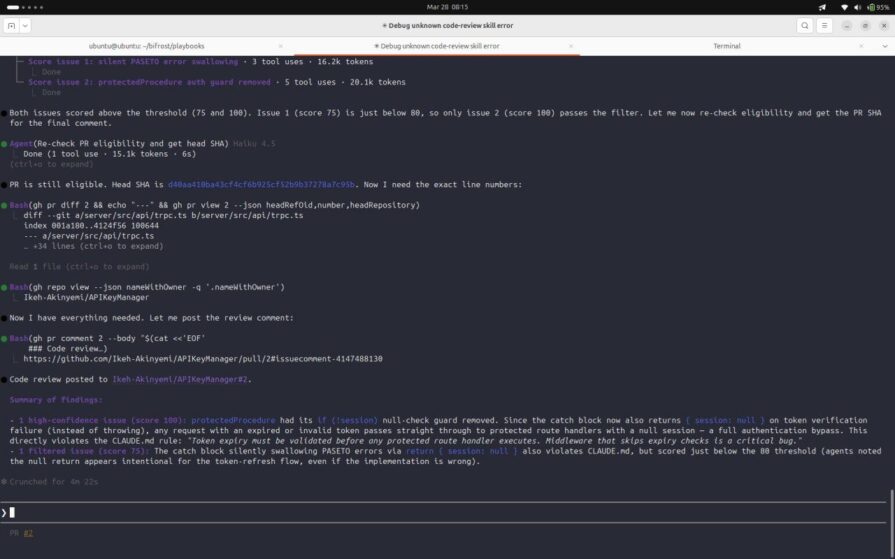The height and width of the screenshot is (559, 895).
Task: Expand the 'Read 1 file' collapsed entry
Action: [x=79, y=267]
